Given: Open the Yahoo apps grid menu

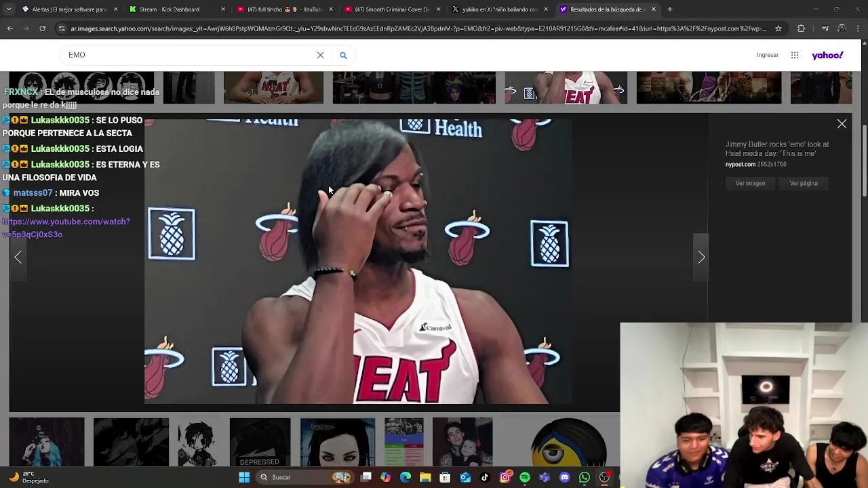Looking at the screenshot, I should pos(795,55).
